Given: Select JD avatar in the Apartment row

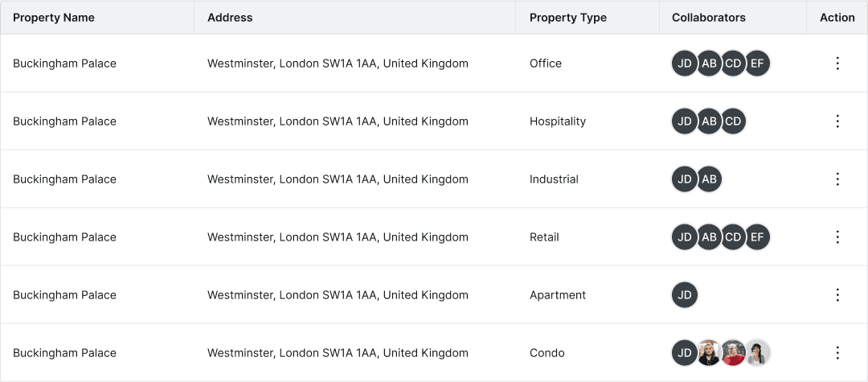Looking at the screenshot, I should (x=685, y=294).
